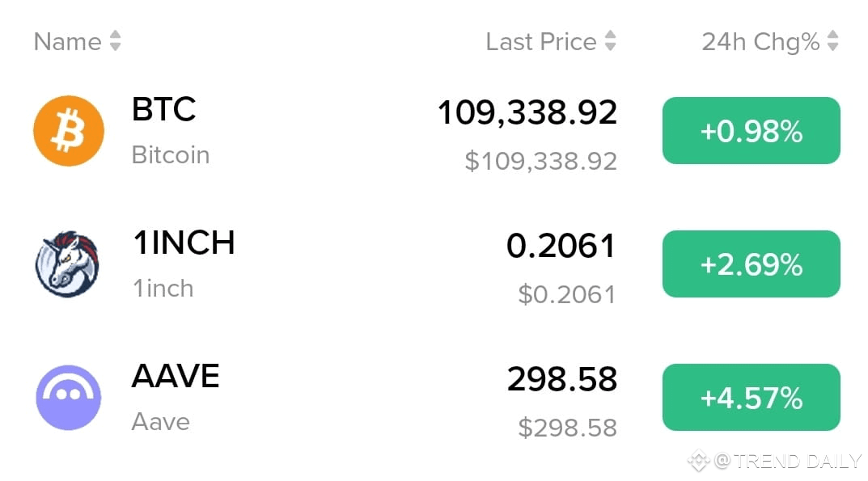This screenshot has width=868, height=481.
Task: Open the AAVE ticker name
Action: click(176, 376)
